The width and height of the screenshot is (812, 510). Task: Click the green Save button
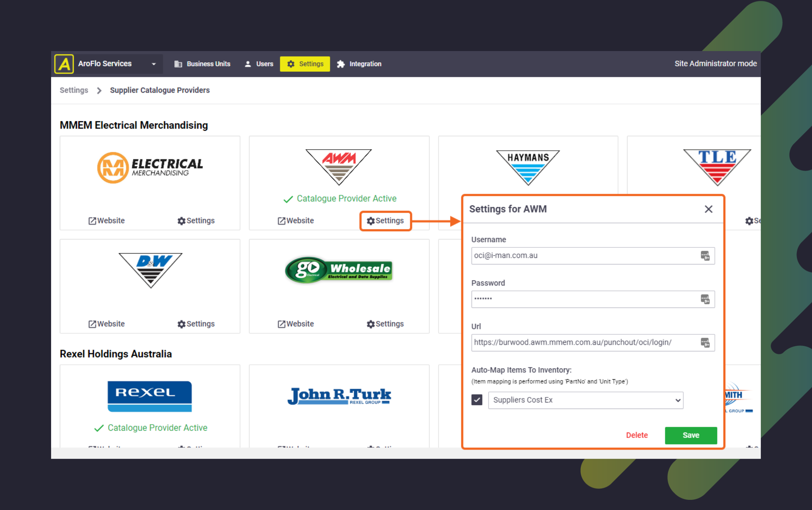tap(691, 435)
